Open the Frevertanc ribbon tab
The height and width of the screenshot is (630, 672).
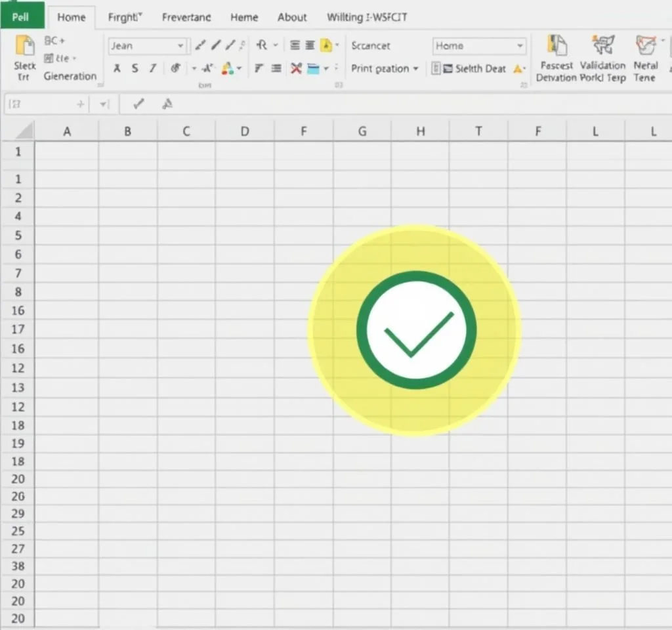click(x=186, y=17)
